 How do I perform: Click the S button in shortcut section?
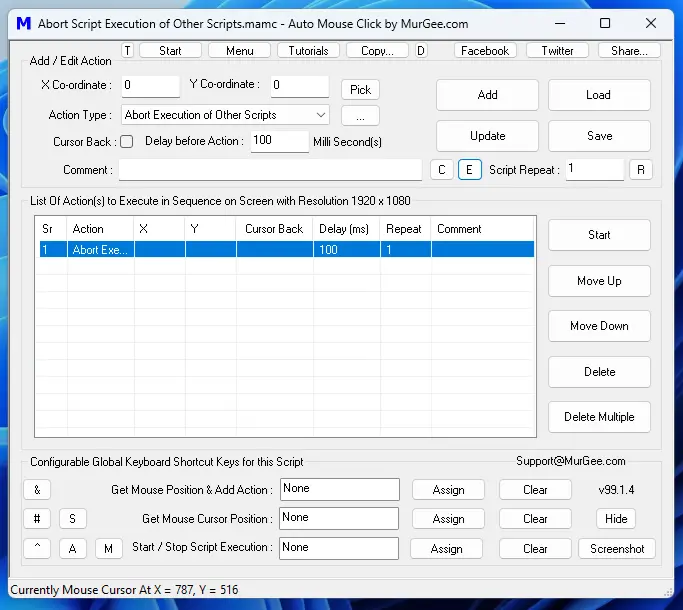(72, 518)
